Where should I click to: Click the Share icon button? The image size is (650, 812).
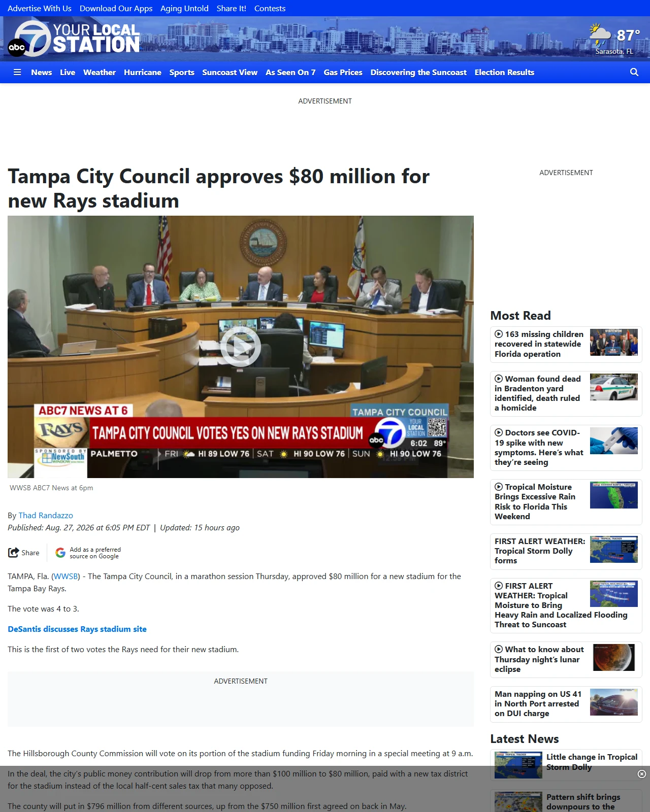click(x=24, y=553)
